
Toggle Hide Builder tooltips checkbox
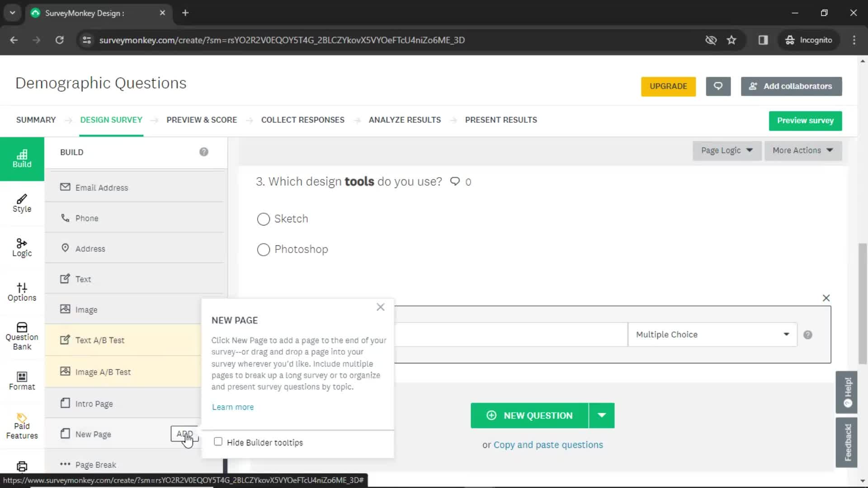pyautogui.click(x=217, y=442)
